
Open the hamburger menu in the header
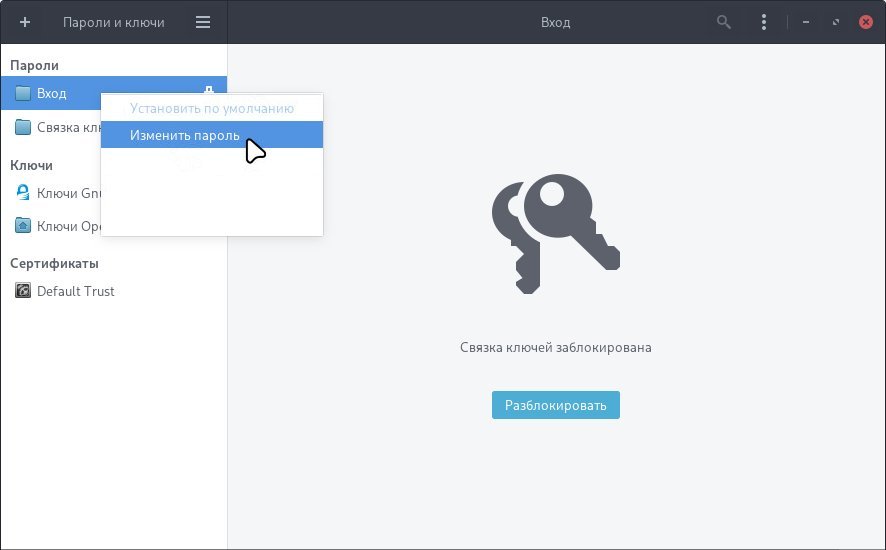pos(203,22)
